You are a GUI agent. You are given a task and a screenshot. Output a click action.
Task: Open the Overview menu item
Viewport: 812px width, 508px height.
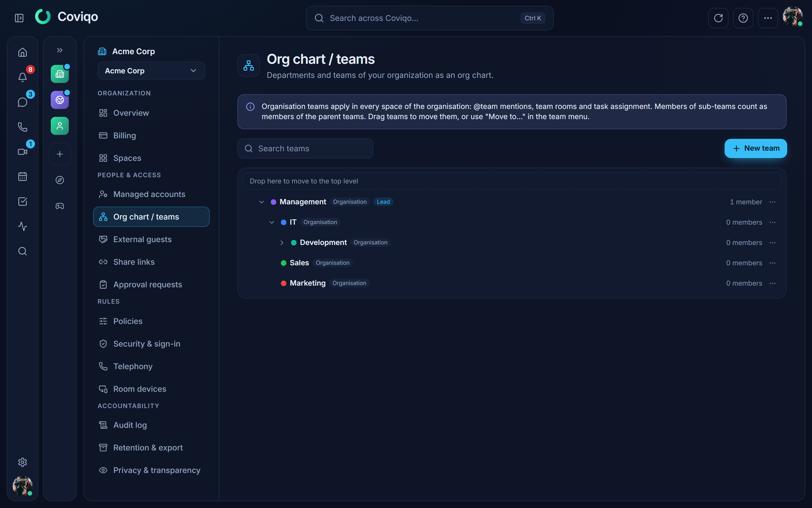tap(151, 113)
